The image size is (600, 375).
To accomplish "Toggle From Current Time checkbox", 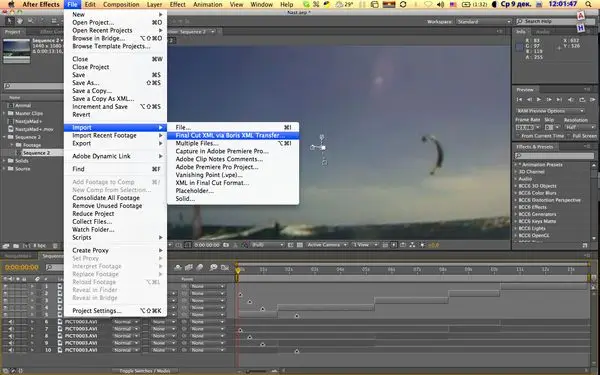I will (518, 136).
